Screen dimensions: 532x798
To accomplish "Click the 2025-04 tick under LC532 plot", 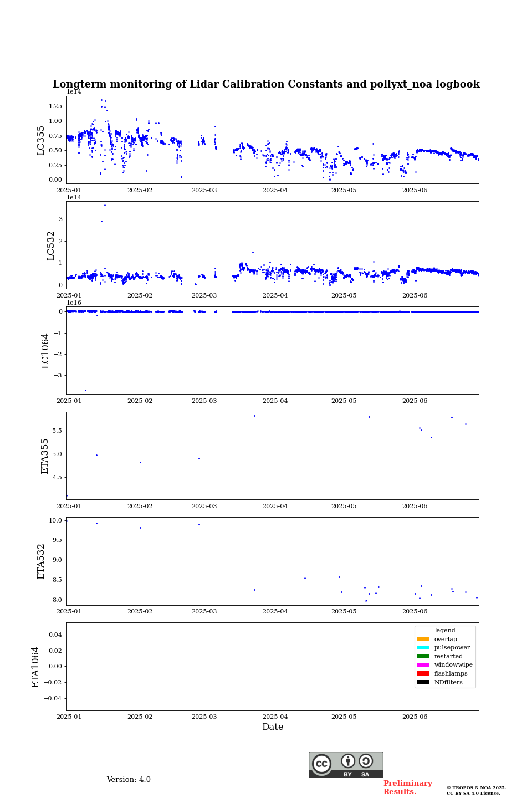I will (x=275, y=295).
